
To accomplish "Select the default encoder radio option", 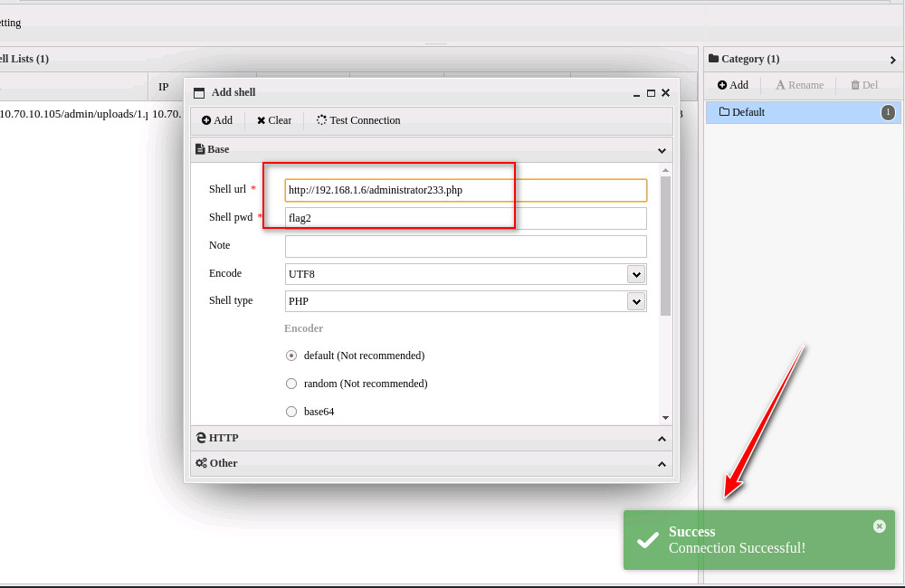I will click(291, 356).
